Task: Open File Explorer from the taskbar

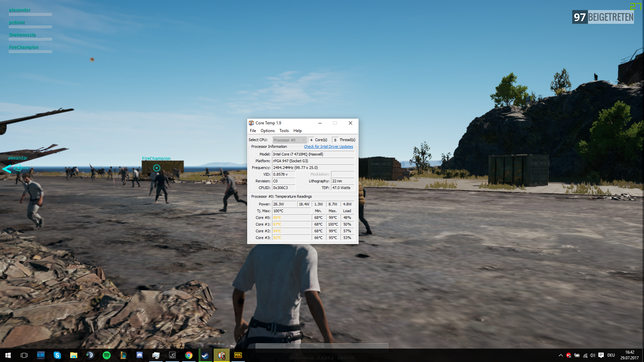Action: tap(74, 355)
